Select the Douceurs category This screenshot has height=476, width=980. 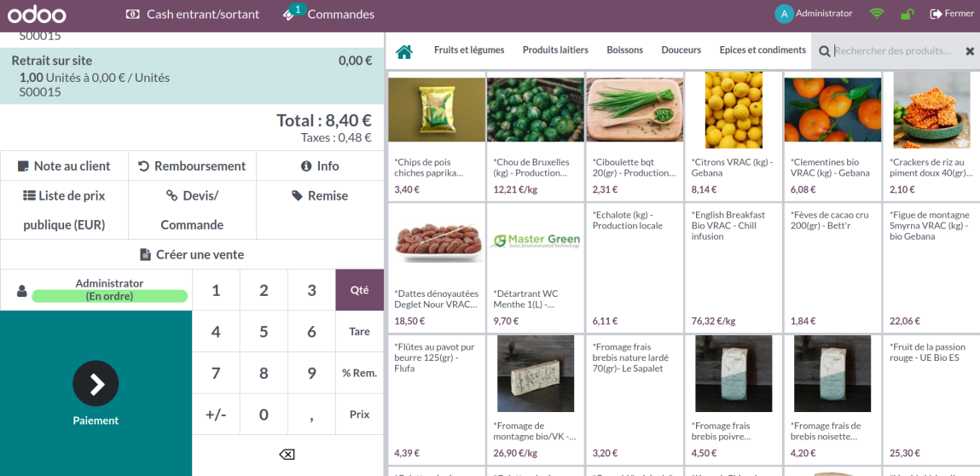681,50
